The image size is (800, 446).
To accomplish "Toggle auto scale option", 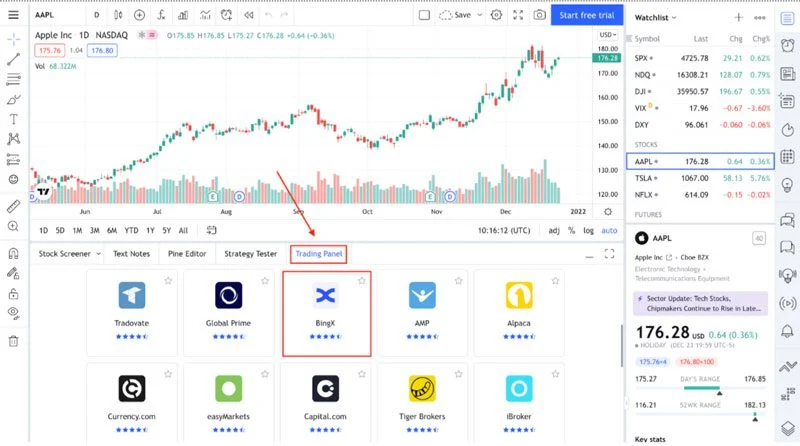I will coord(609,231).
